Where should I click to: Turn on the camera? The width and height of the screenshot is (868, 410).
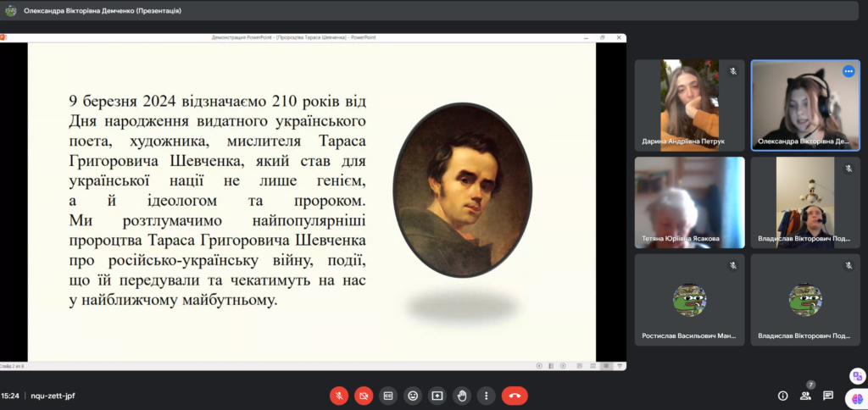[x=364, y=396]
